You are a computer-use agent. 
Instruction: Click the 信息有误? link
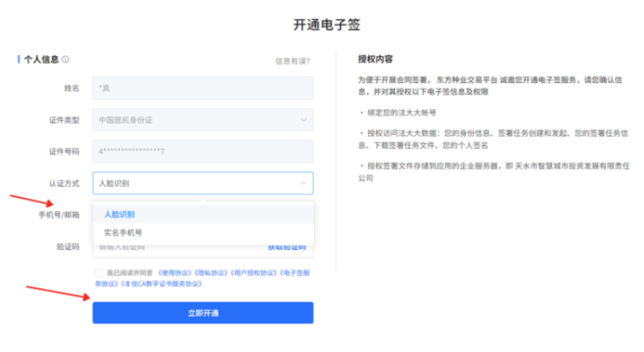pyautogui.click(x=292, y=61)
